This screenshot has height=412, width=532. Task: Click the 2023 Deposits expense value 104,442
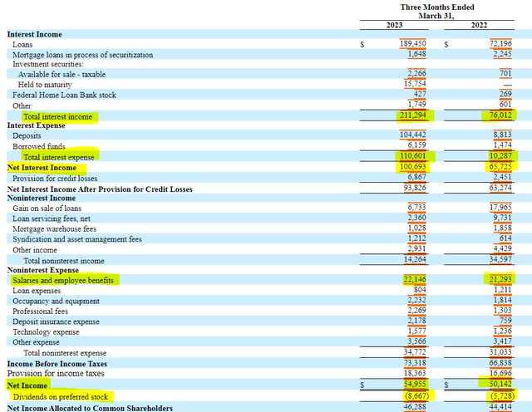(412, 135)
